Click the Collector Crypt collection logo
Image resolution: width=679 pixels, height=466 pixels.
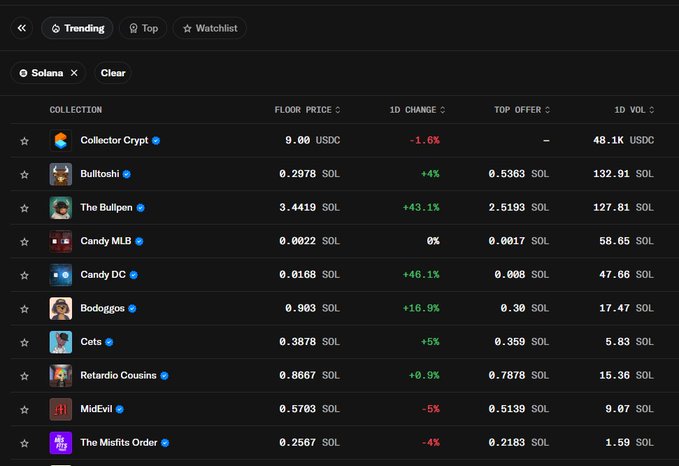(x=61, y=140)
